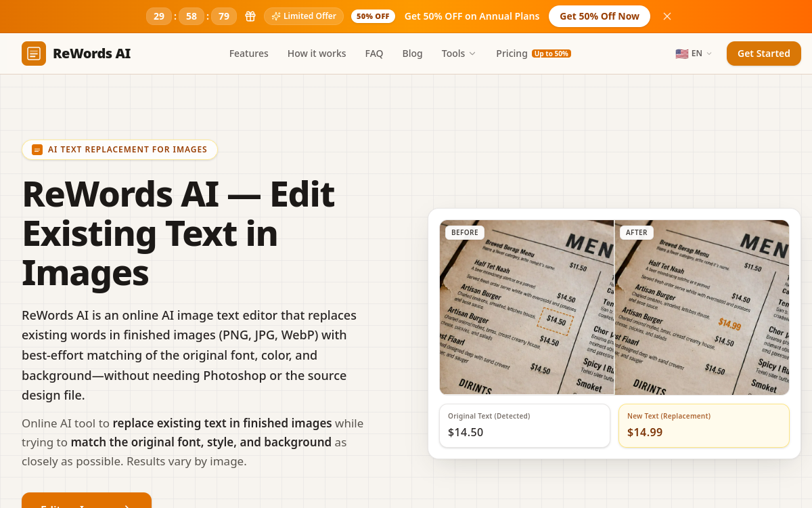Visit the Blog page
This screenshot has height=508, width=812.
click(x=412, y=54)
